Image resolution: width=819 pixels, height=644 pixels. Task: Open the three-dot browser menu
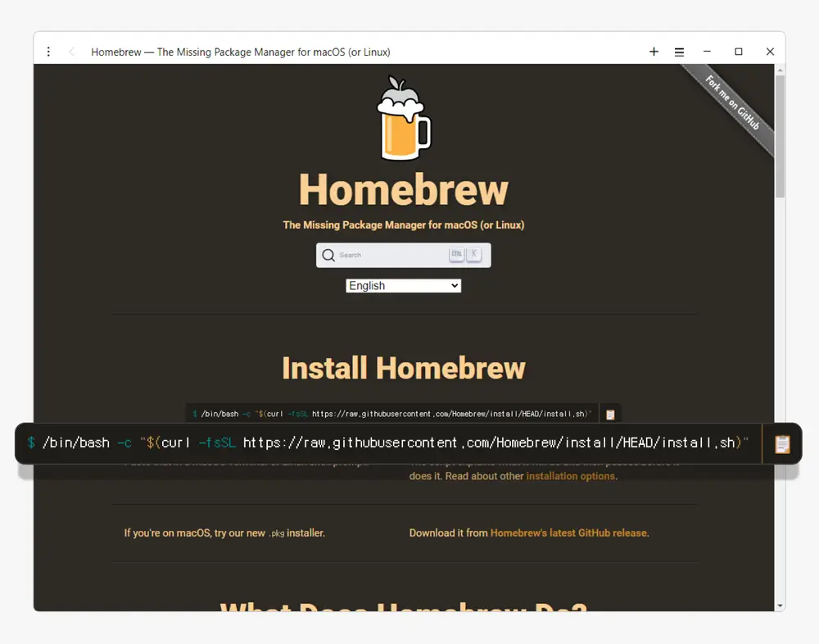tap(48, 52)
